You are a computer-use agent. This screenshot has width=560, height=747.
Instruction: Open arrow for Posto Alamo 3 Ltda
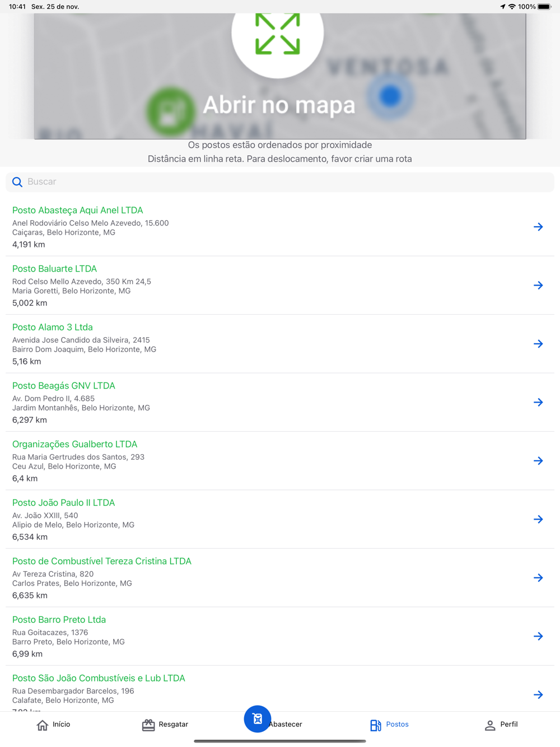point(538,344)
